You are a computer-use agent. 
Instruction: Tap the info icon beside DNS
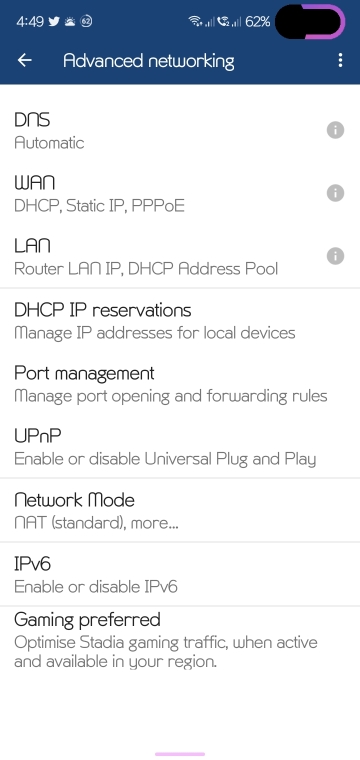point(335,130)
